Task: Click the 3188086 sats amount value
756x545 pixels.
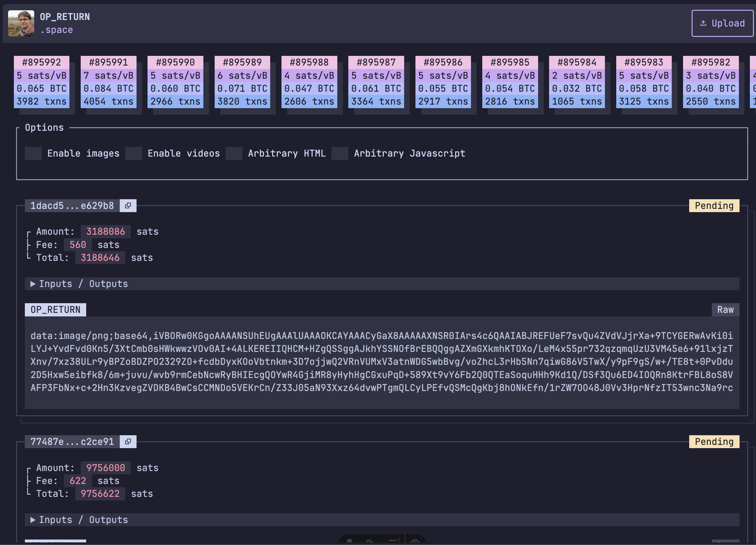Action: click(106, 232)
